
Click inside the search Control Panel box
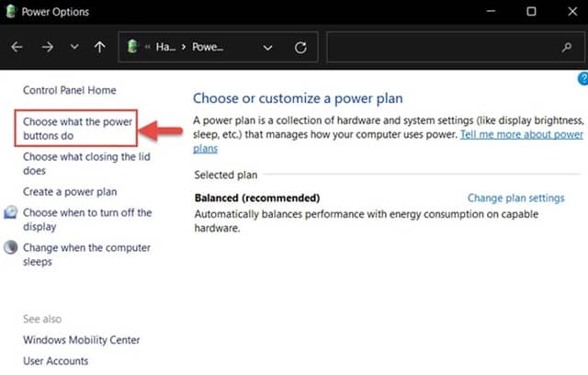(x=441, y=47)
